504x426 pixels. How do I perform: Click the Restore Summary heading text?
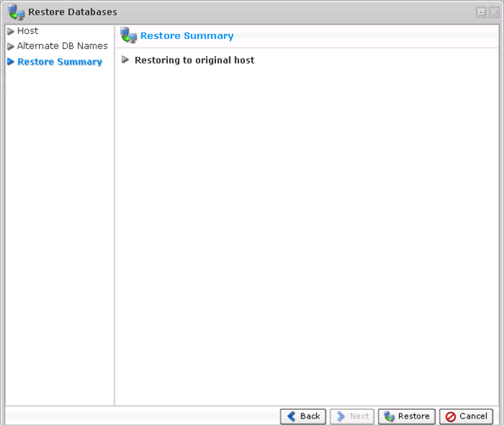187,36
